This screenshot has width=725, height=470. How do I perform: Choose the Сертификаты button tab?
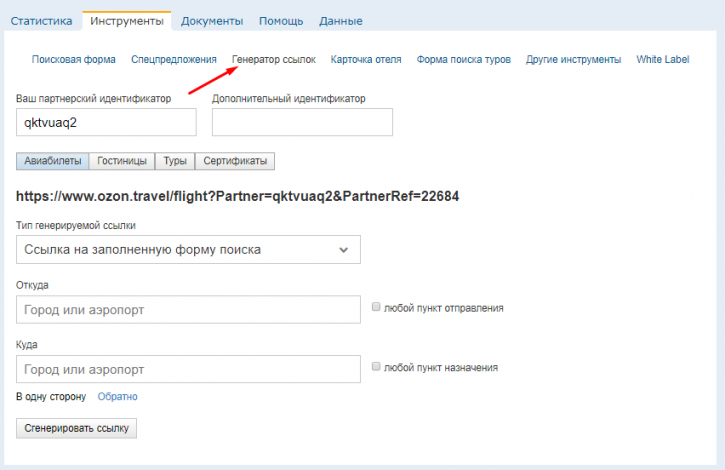[235, 161]
